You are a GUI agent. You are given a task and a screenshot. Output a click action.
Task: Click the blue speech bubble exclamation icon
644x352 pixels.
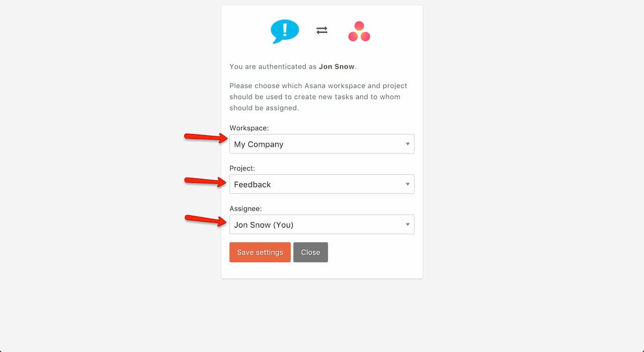coord(285,31)
